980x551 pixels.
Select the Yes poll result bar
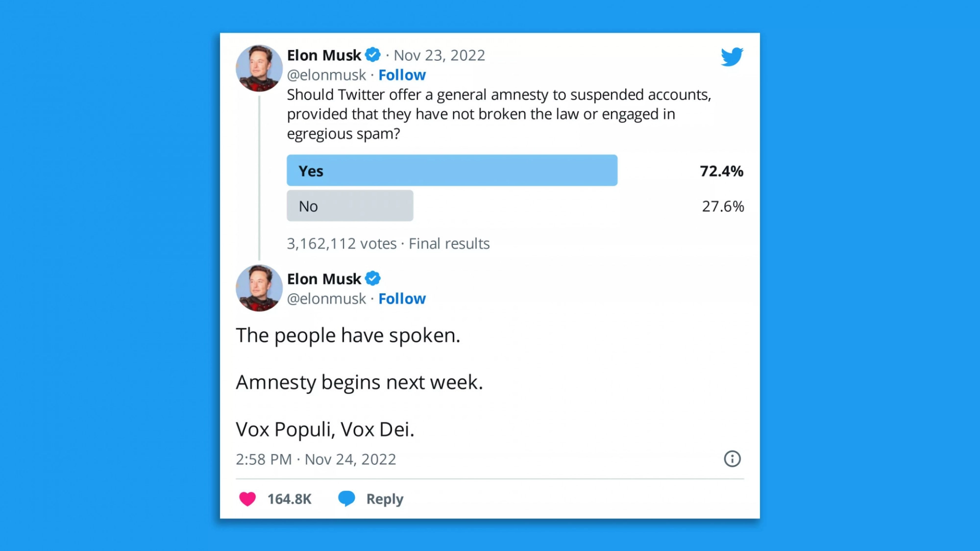pyautogui.click(x=452, y=170)
